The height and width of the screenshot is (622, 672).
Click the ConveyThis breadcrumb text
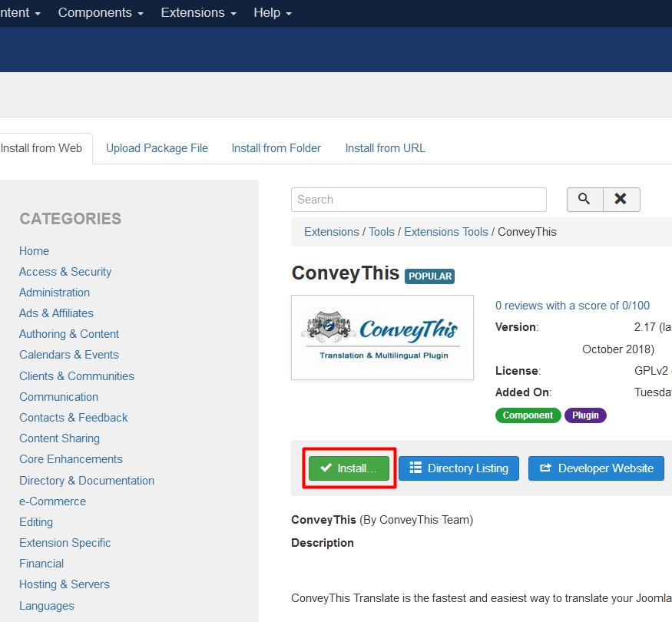pos(527,232)
